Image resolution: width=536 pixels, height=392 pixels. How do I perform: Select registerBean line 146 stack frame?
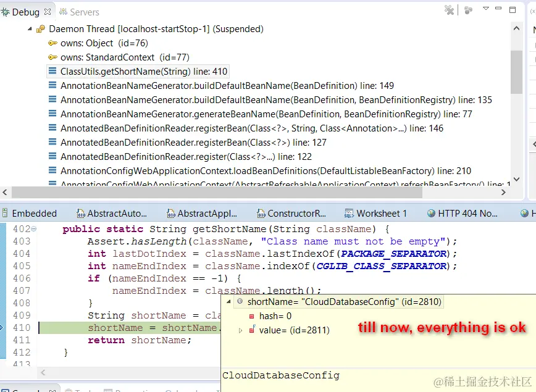[x=252, y=128]
